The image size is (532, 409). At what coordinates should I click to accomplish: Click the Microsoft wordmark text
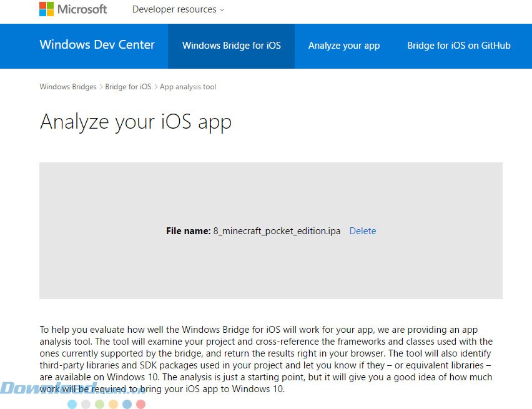click(x=82, y=9)
